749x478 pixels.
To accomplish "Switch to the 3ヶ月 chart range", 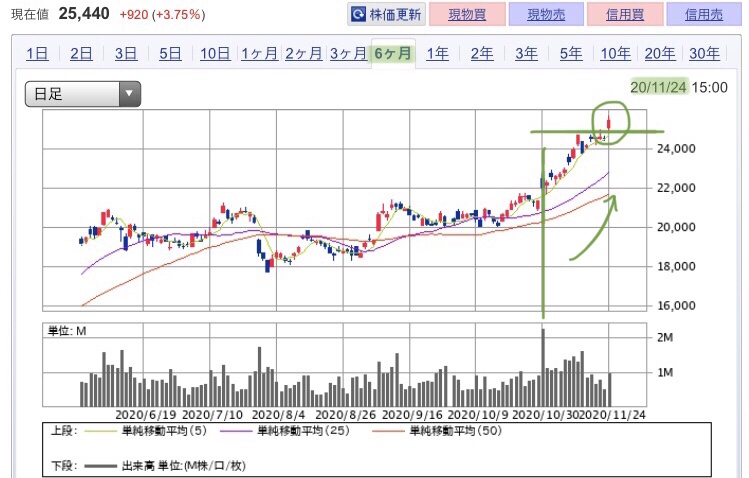I will pyautogui.click(x=348, y=53).
